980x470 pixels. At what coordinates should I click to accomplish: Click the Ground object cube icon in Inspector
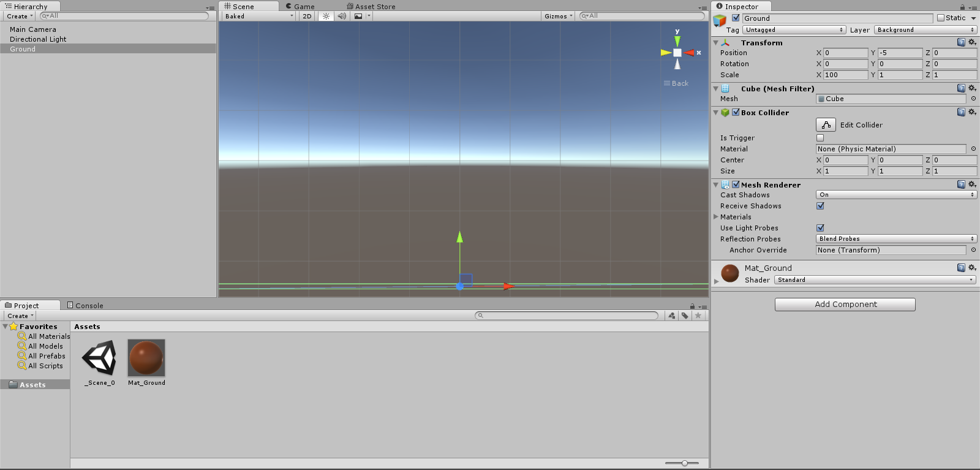click(720, 21)
